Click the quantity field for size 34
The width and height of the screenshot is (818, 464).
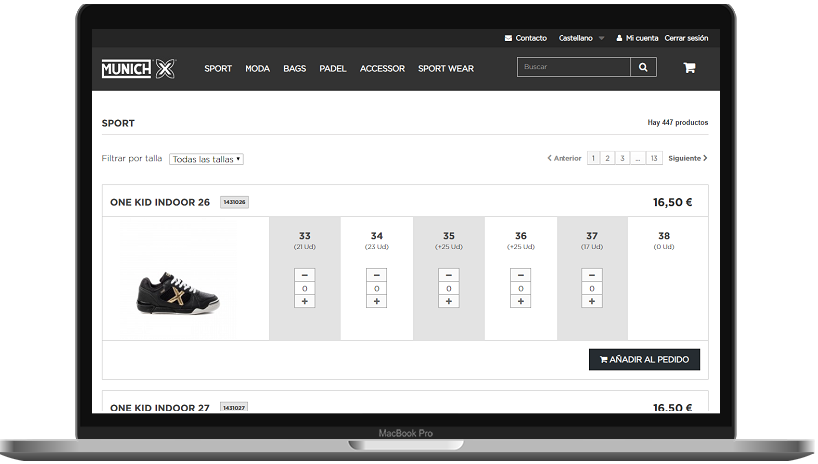click(377, 288)
